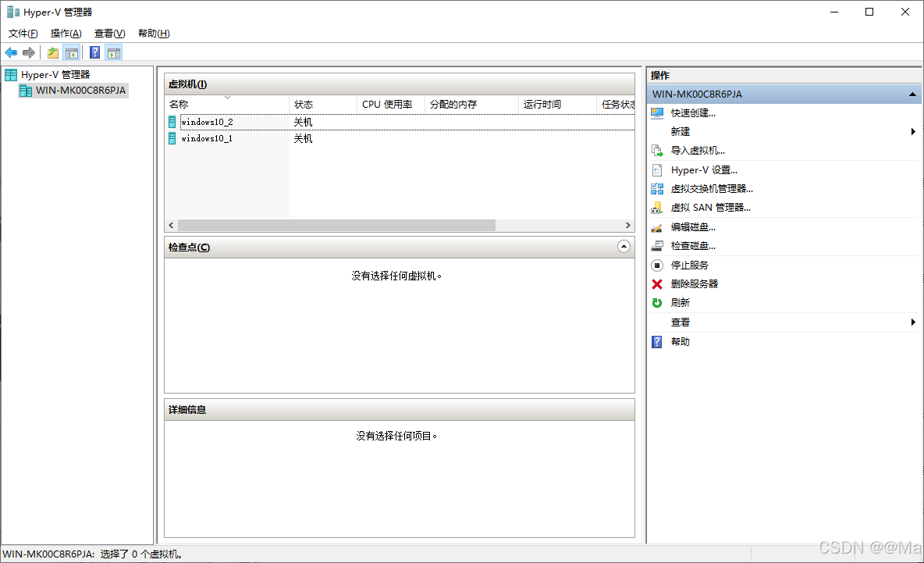Click the 编辑磁盘 pencil disk icon
The height and width of the screenshot is (563, 924).
(x=657, y=227)
